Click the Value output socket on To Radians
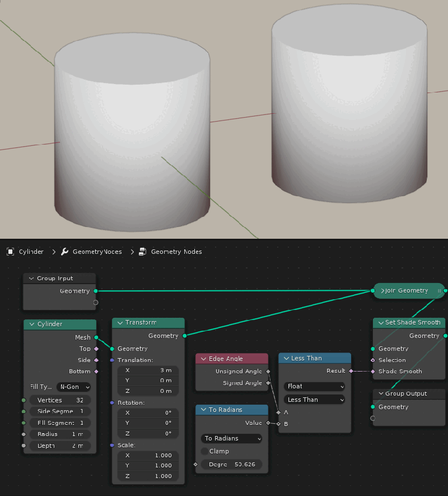Screen dimensions: 448x496 click(267, 423)
